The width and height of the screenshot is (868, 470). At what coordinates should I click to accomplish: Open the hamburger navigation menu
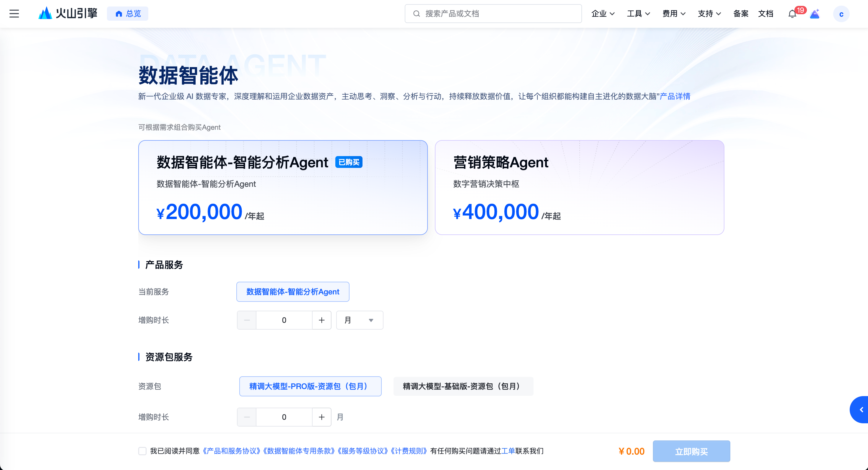14,14
